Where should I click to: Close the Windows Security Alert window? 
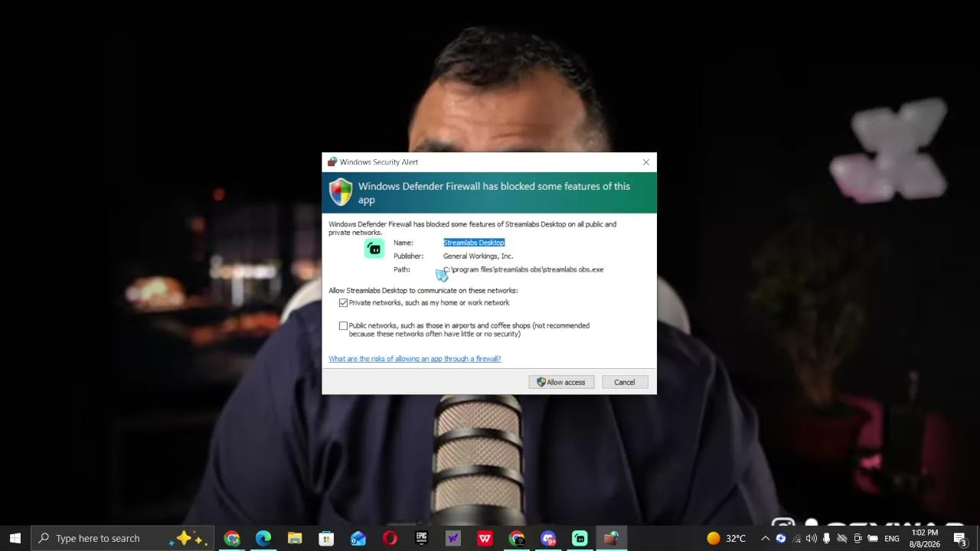tap(646, 162)
